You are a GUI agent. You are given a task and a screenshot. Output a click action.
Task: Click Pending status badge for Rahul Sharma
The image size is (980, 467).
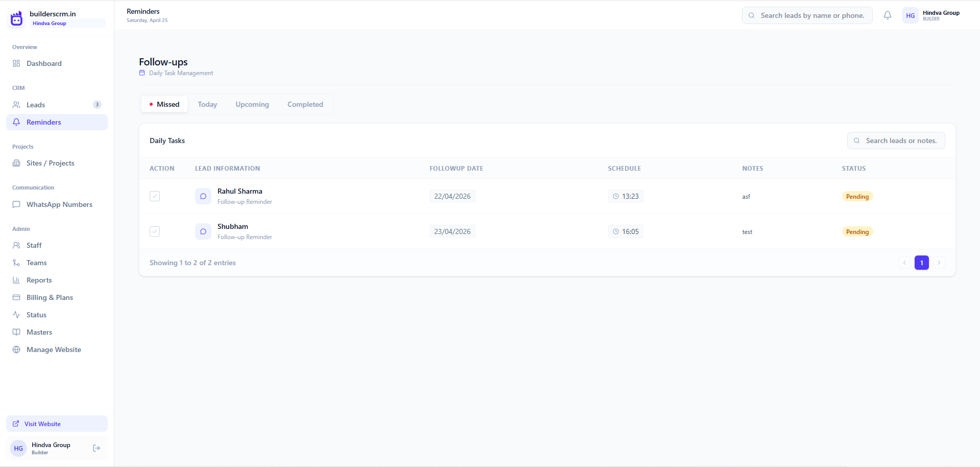pyautogui.click(x=857, y=197)
